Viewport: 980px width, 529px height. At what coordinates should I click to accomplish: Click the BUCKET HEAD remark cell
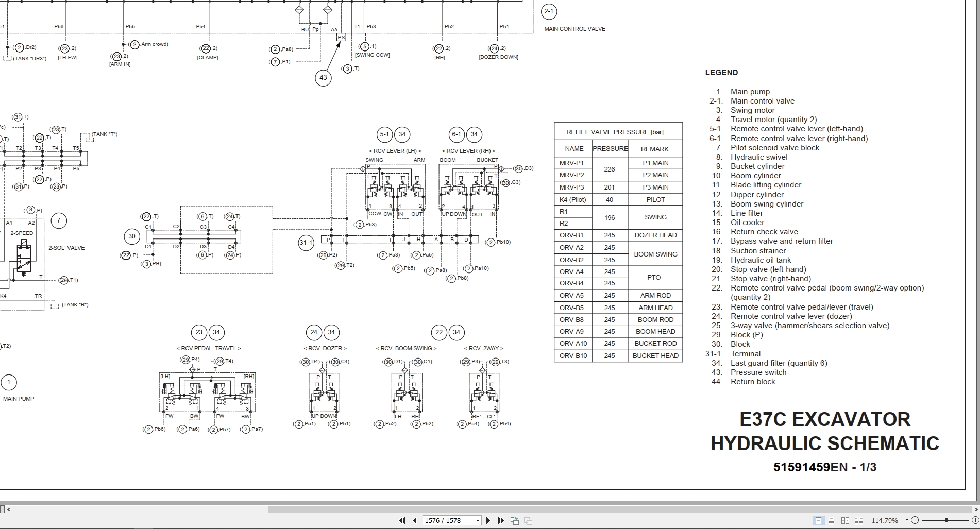[x=655, y=355]
